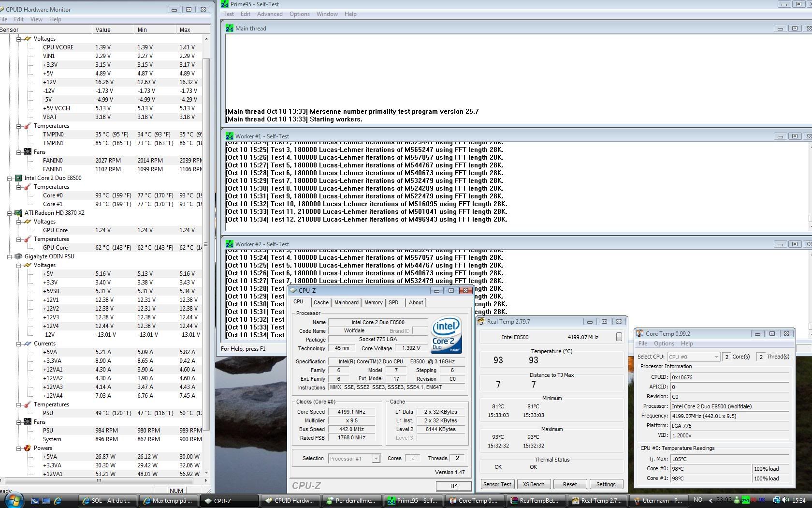812x508 pixels.
Task: Click the network tray icon
Action: coord(776,500)
